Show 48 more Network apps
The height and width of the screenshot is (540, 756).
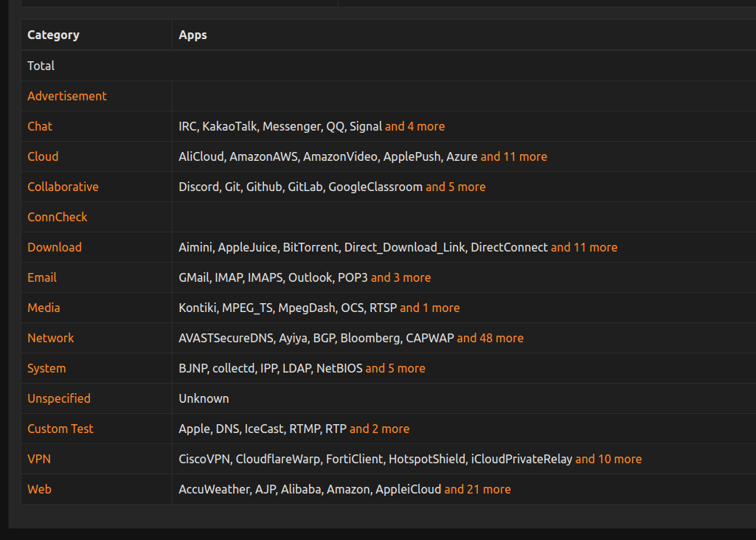point(490,338)
